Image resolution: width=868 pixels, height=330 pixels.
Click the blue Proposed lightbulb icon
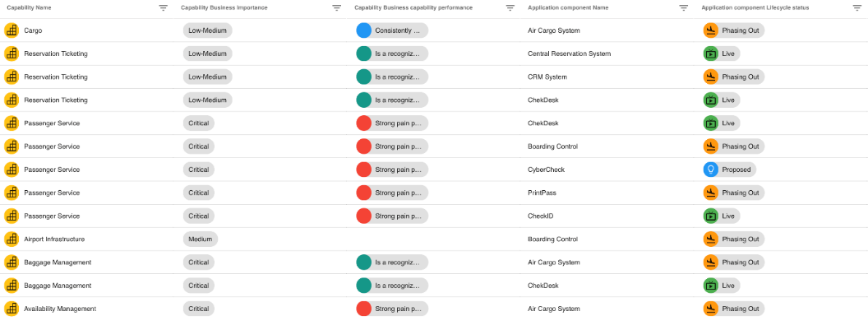(x=711, y=170)
